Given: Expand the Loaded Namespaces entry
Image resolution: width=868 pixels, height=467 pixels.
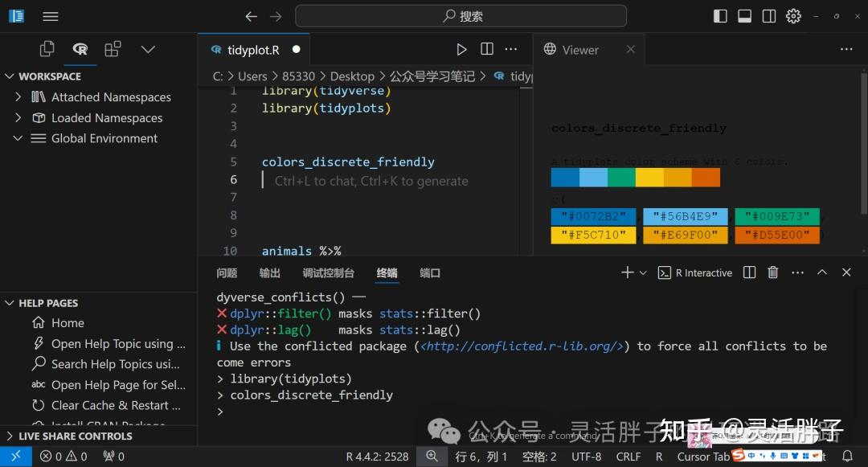Looking at the screenshot, I should tap(18, 117).
